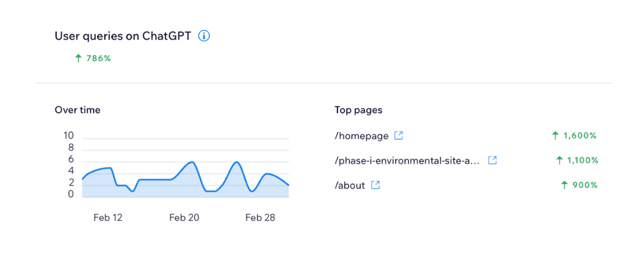This screenshot has width=644, height=255.
Task: Open the /about external link icon
Action: (x=376, y=186)
